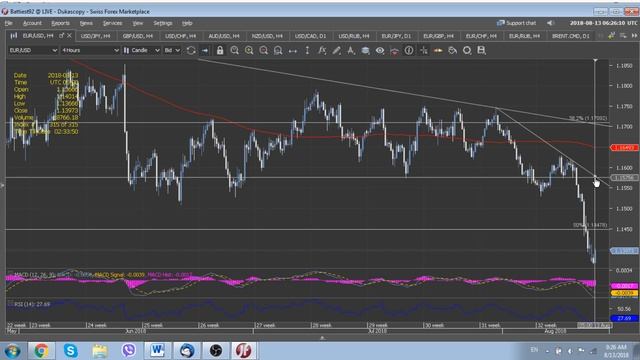Click the blue RSI 27.69 value label
This screenshot has width=640, height=360.
[624, 318]
